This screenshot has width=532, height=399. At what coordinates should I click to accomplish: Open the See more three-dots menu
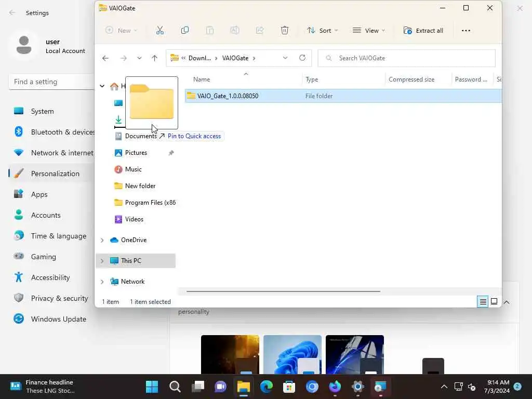point(466,31)
